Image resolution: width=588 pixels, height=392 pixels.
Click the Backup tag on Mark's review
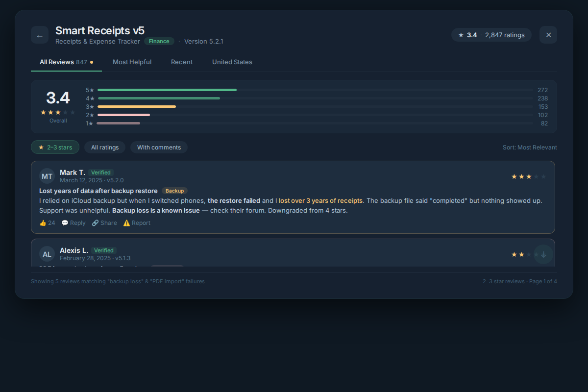(174, 191)
